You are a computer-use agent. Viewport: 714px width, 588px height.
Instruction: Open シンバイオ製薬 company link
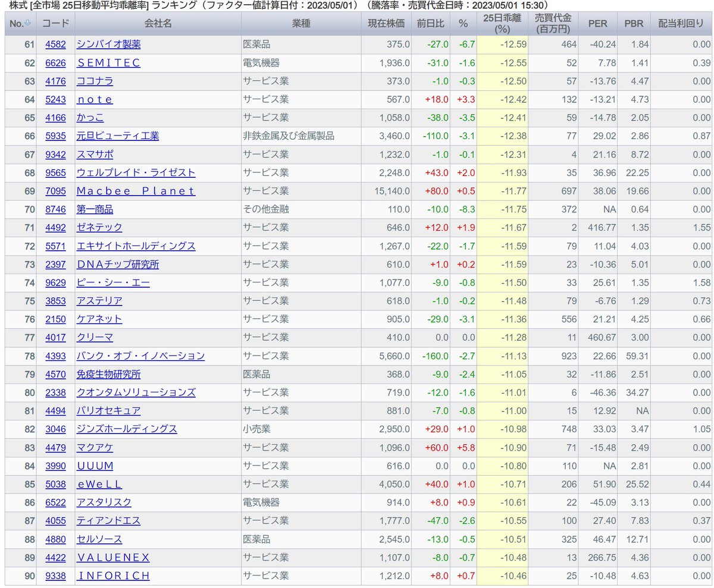click(x=109, y=45)
